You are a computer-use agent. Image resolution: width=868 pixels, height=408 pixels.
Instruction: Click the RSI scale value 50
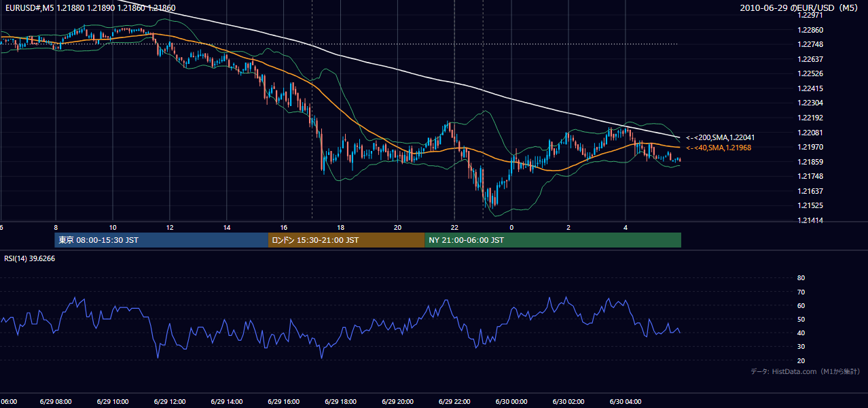tap(801, 319)
